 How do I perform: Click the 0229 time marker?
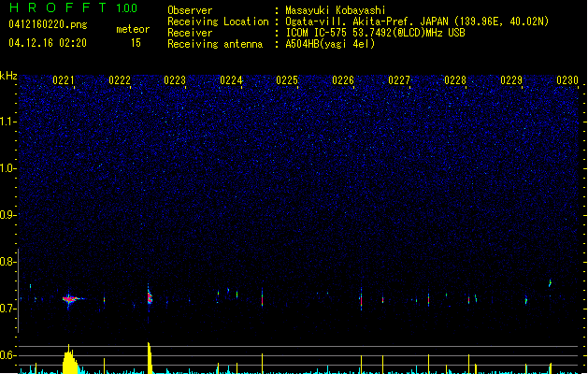coord(511,80)
